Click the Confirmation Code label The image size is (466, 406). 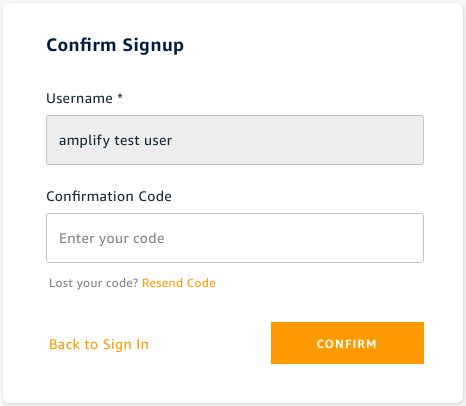[109, 196]
